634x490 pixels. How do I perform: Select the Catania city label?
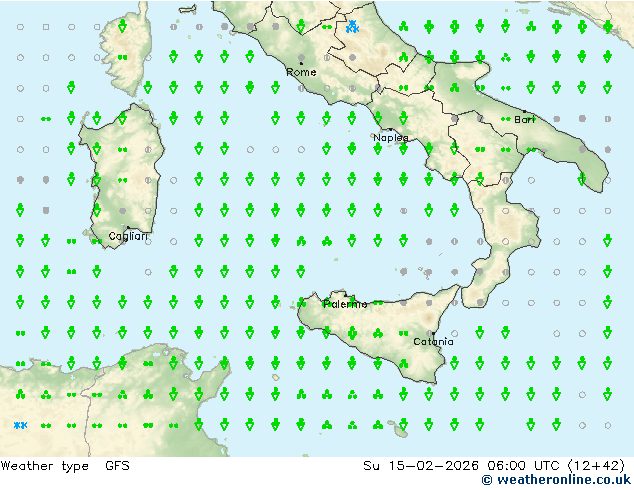coord(433,342)
